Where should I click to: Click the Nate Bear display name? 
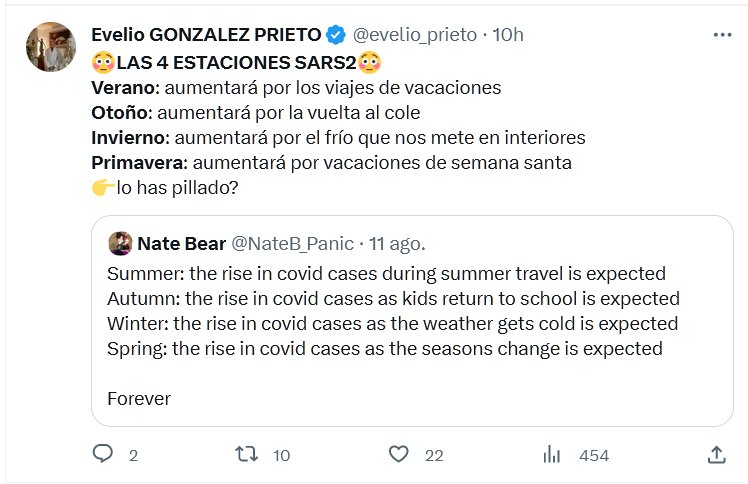[181, 243]
